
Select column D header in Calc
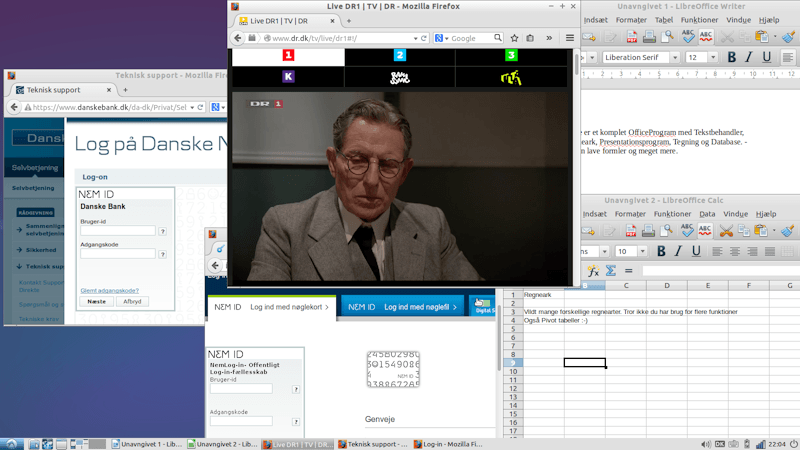click(x=667, y=286)
